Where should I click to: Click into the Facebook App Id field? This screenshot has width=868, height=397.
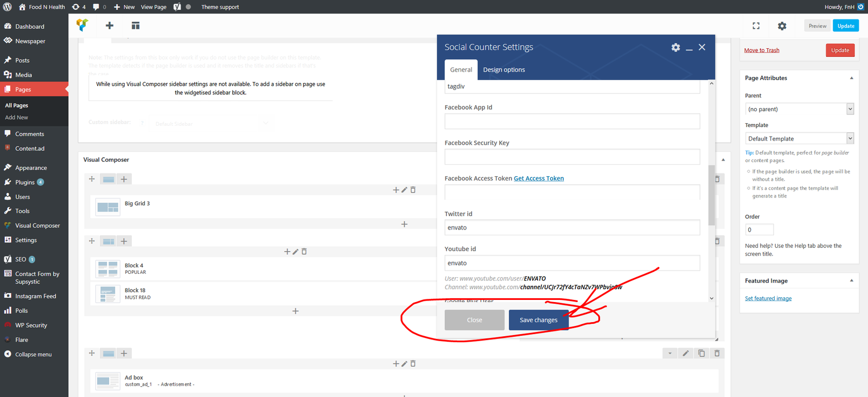pos(572,121)
